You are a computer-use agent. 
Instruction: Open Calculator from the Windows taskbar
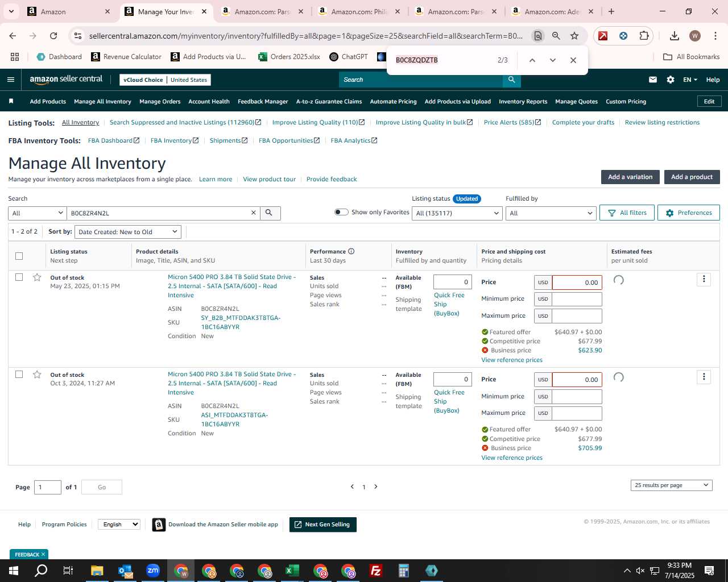pyautogui.click(x=404, y=571)
